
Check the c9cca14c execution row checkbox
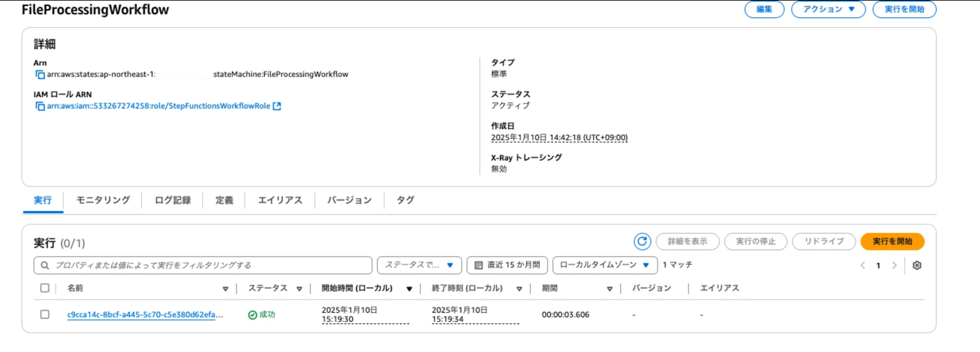coord(45,314)
